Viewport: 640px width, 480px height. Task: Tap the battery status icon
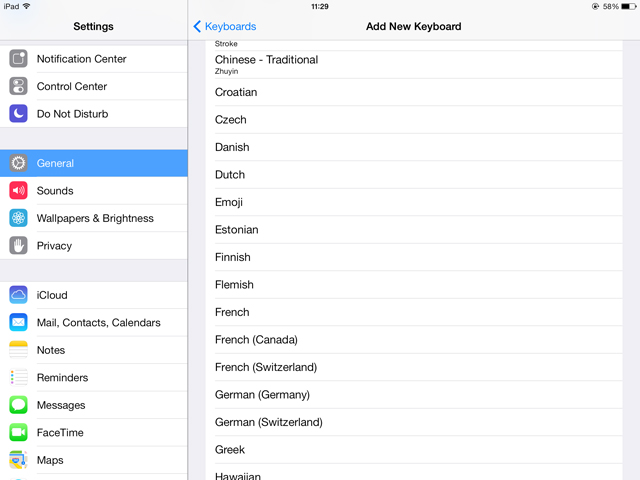(629, 7)
